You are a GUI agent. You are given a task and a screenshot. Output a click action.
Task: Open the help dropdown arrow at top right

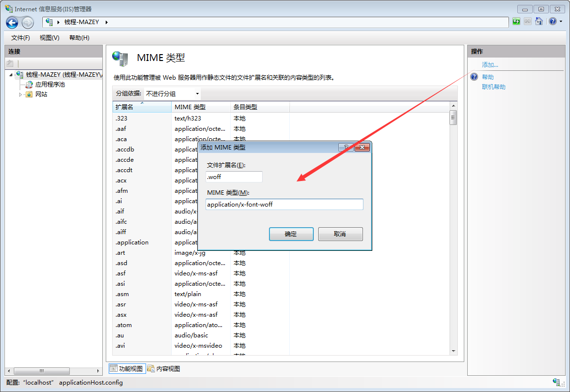point(560,21)
